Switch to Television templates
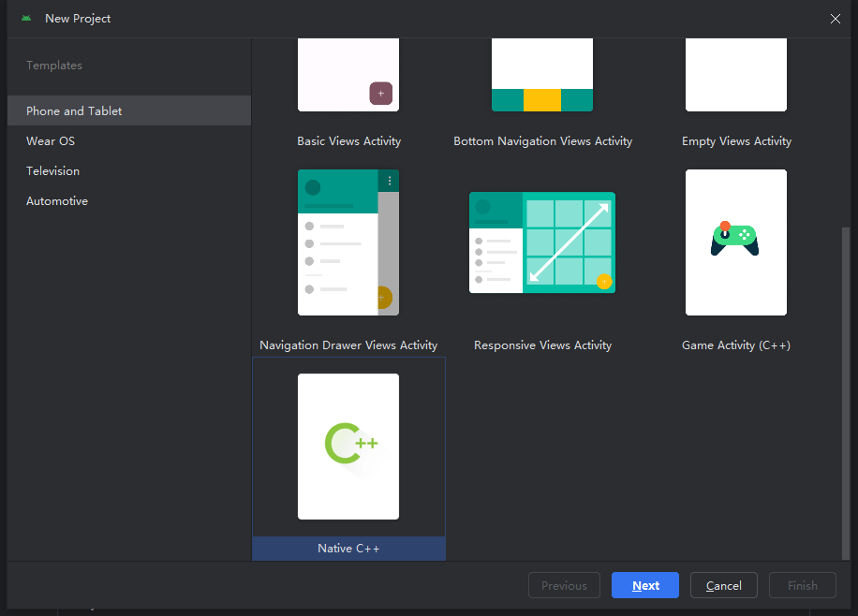This screenshot has height=616, width=858. [x=129, y=170]
